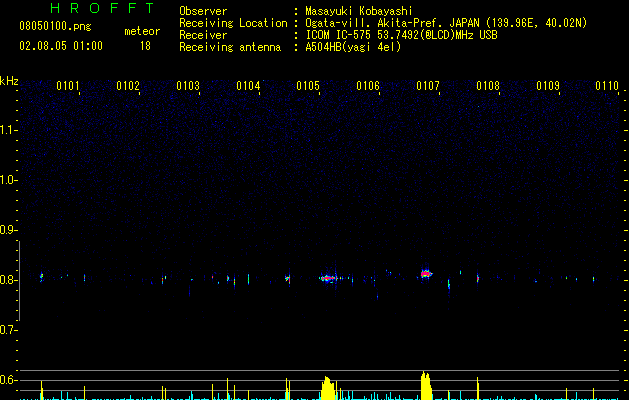629x400 pixels.
Task: Click the large yellow intensity peak after 0107
Action: [x=426, y=386]
